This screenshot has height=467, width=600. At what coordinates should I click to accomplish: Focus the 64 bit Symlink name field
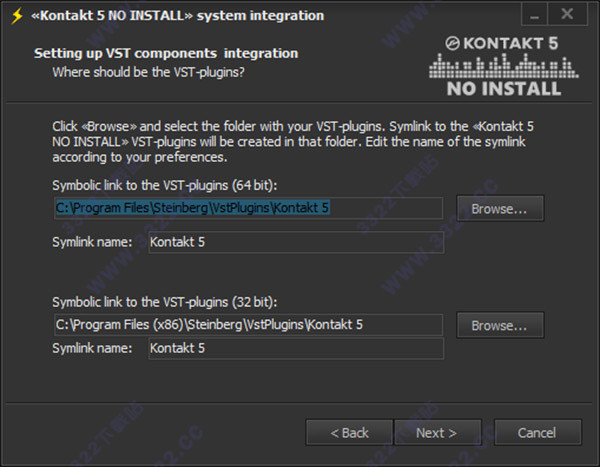coord(296,242)
